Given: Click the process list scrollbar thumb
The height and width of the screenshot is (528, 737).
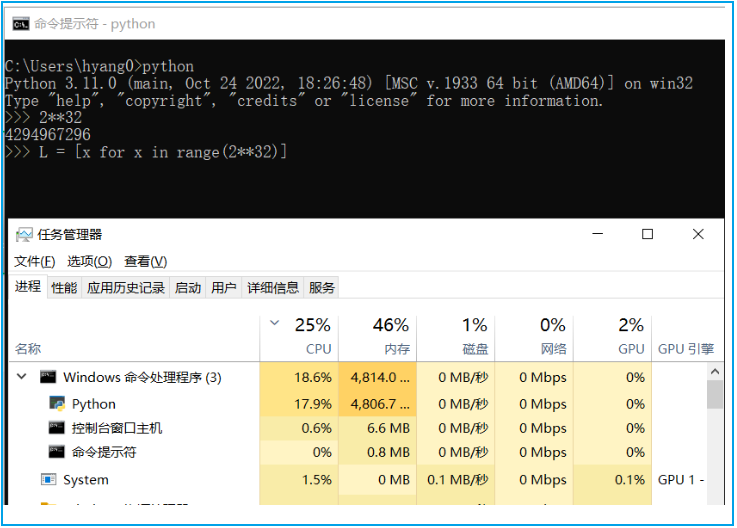Looking at the screenshot, I should click(715, 394).
